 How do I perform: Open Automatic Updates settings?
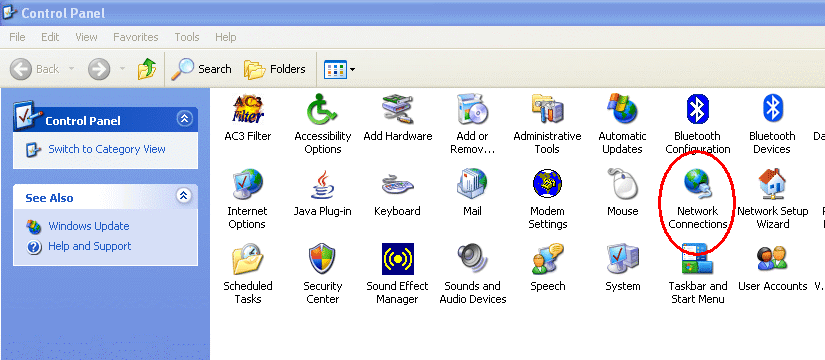pos(622,124)
